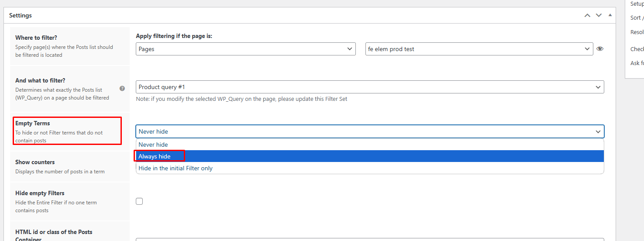The image size is (644, 241).
Task: Click the HTML id or class label
Action: [x=54, y=235]
